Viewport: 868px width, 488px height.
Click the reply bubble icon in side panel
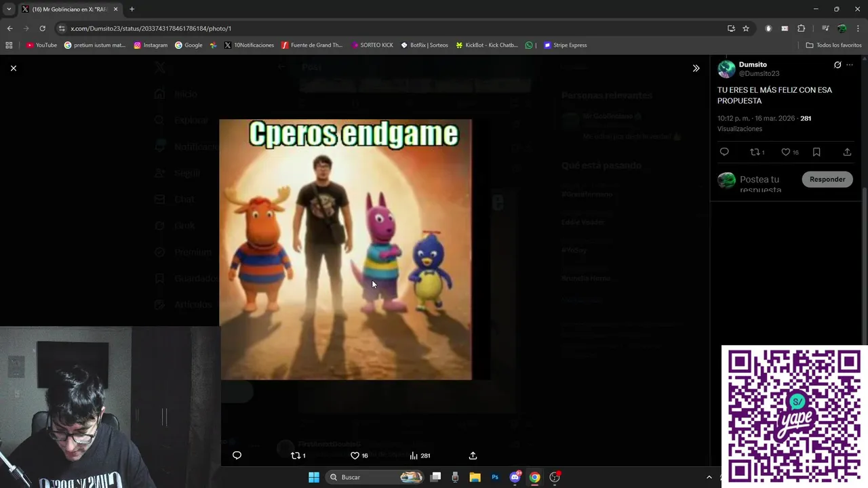[x=724, y=152]
